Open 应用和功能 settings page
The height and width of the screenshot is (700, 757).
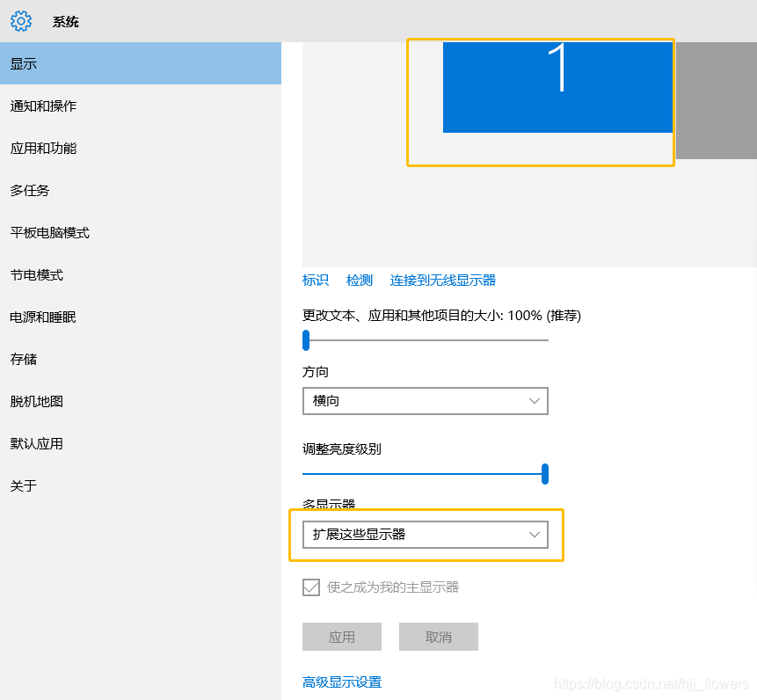coord(141,148)
